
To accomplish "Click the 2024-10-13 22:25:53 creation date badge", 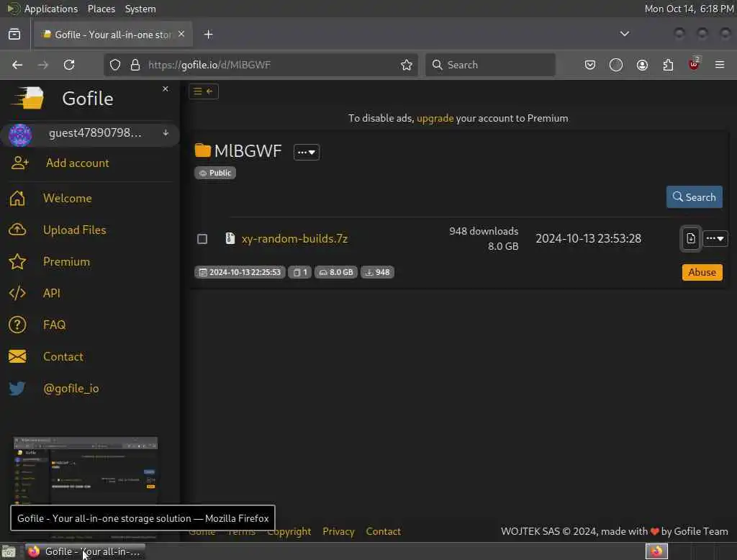I will pos(240,272).
